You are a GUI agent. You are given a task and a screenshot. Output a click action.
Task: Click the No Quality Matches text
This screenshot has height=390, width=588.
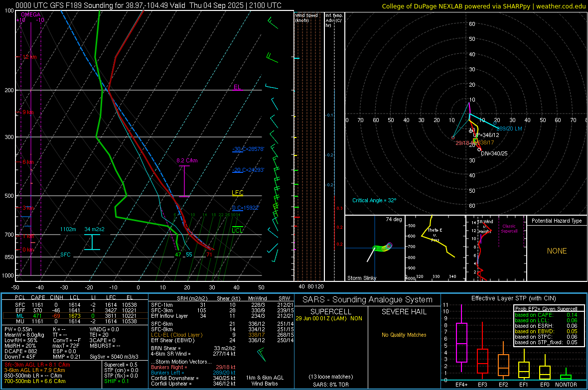click(x=404, y=335)
